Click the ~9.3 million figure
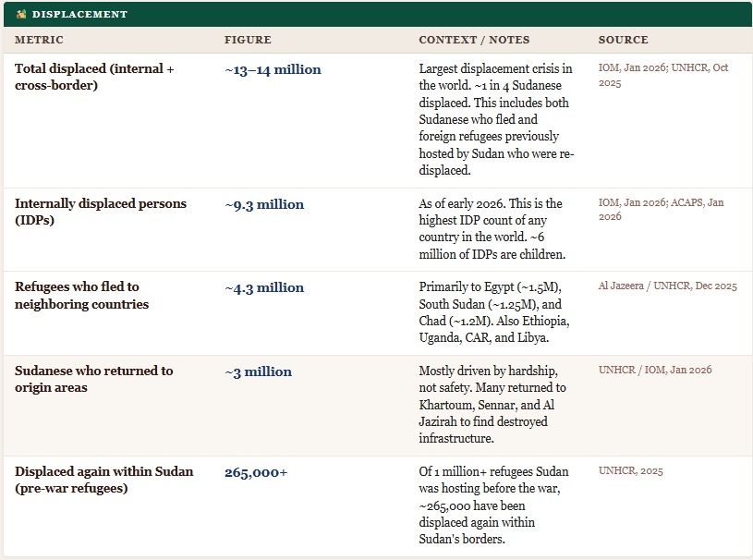 264,204
